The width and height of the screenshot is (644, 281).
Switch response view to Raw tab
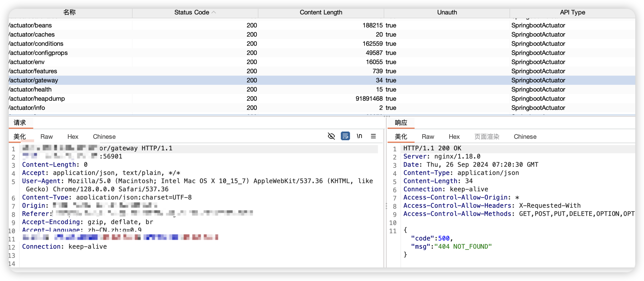tap(428, 137)
